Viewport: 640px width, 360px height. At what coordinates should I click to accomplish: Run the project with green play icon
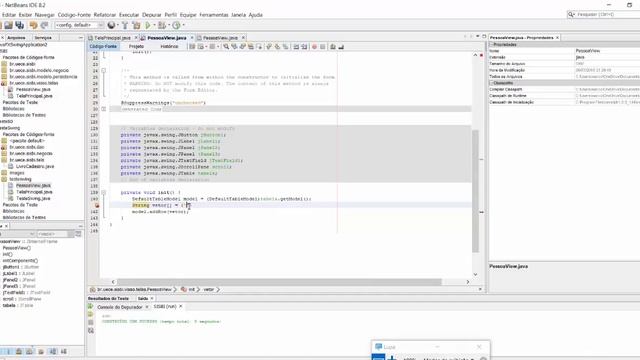(x=148, y=25)
